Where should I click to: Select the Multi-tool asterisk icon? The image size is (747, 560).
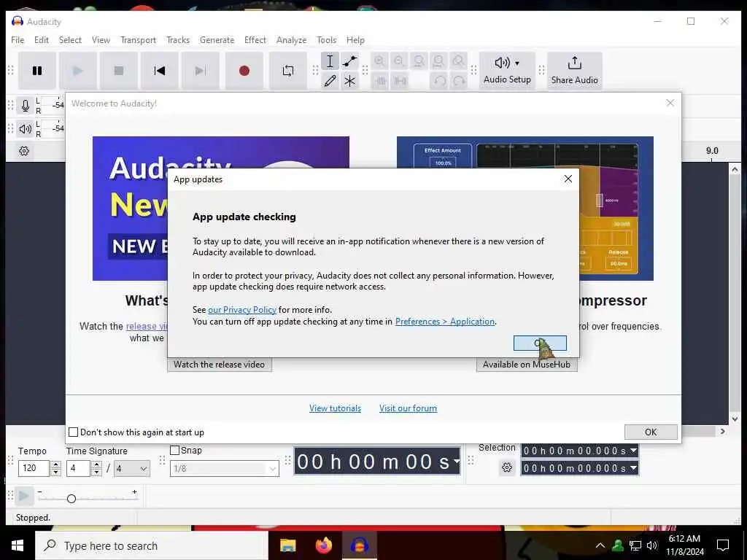click(x=349, y=81)
